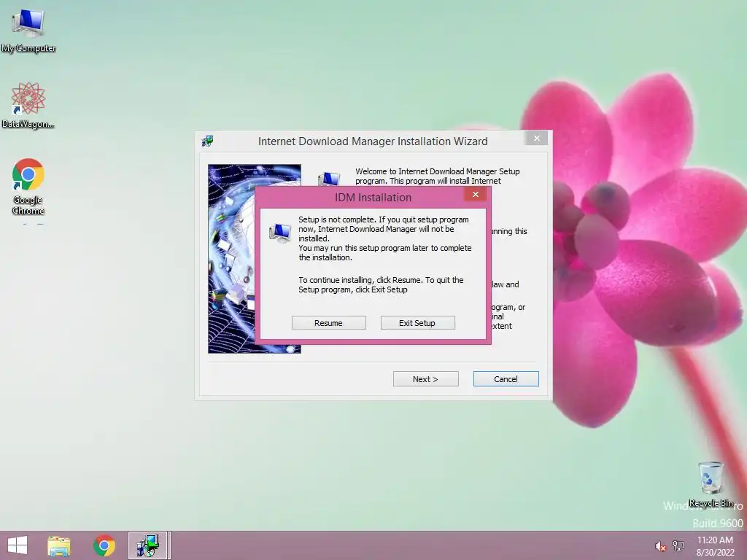Open the My Computer desktop icon
The height and width of the screenshot is (560, 747).
28,31
